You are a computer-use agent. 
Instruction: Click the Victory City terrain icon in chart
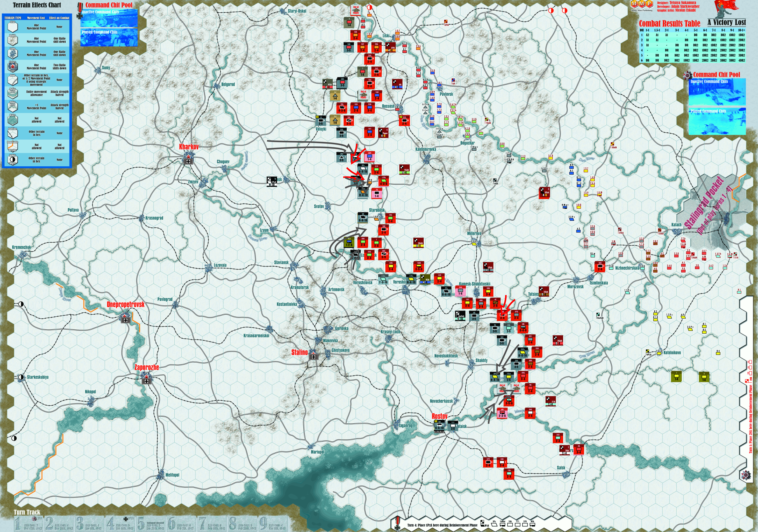click(x=13, y=67)
